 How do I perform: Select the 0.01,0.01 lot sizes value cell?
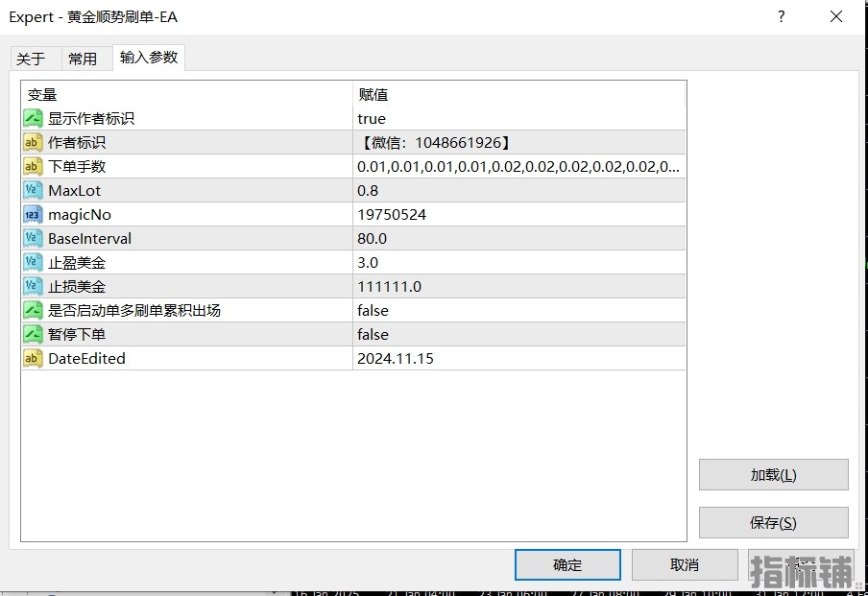pyautogui.click(x=519, y=167)
